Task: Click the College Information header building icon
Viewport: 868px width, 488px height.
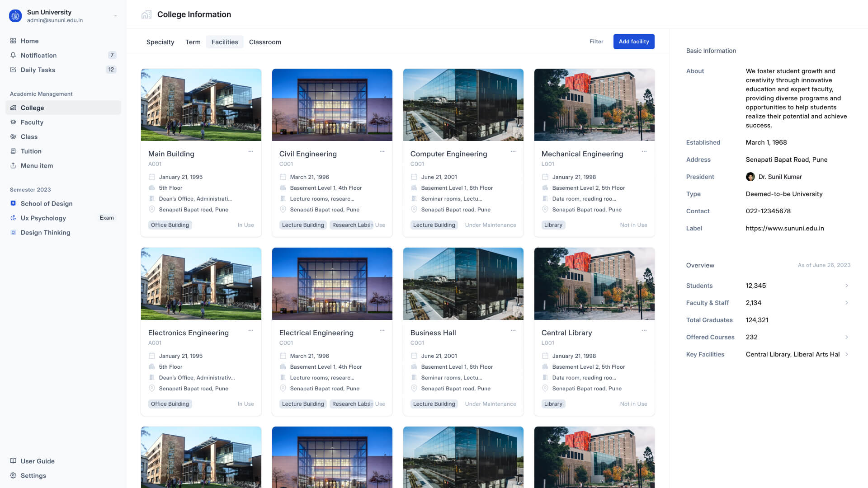Action: pyautogui.click(x=146, y=14)
